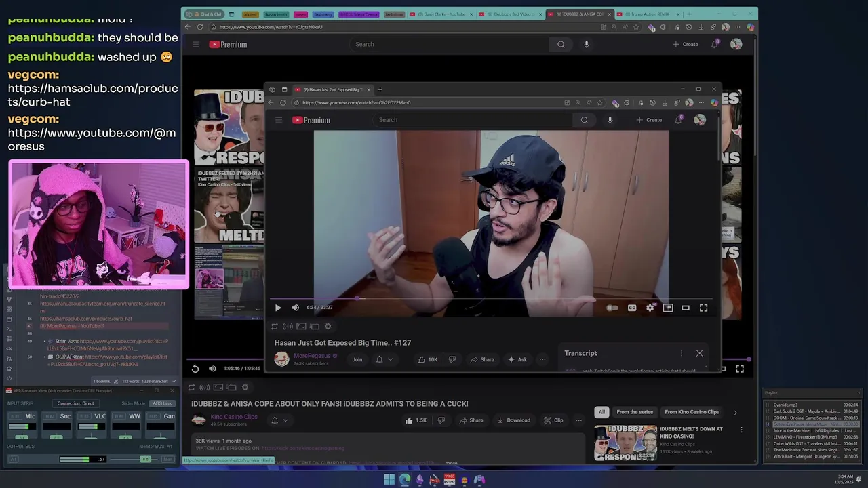Refresh the front browser window page
The width and height of the screenshot is (868, 488).
[283, 103]
